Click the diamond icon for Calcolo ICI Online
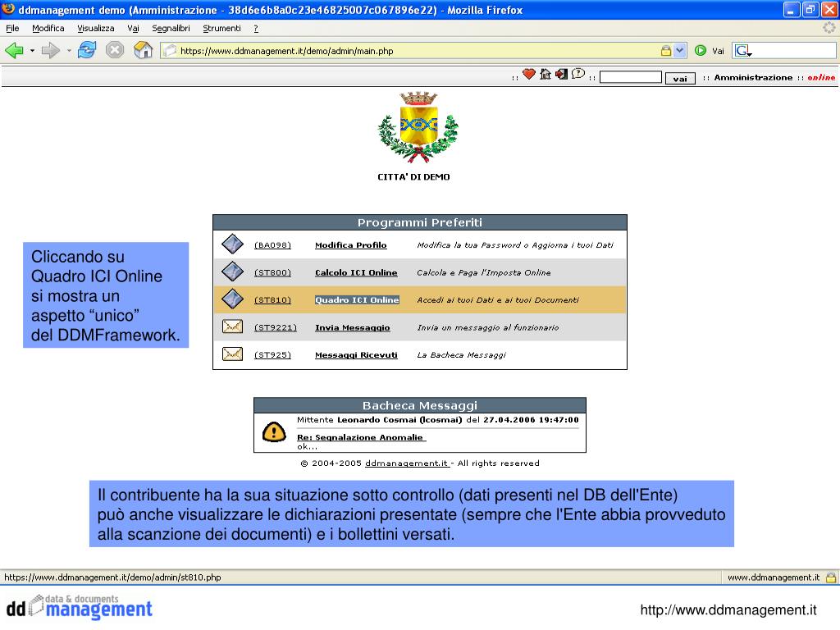 (x=232, y=272)
